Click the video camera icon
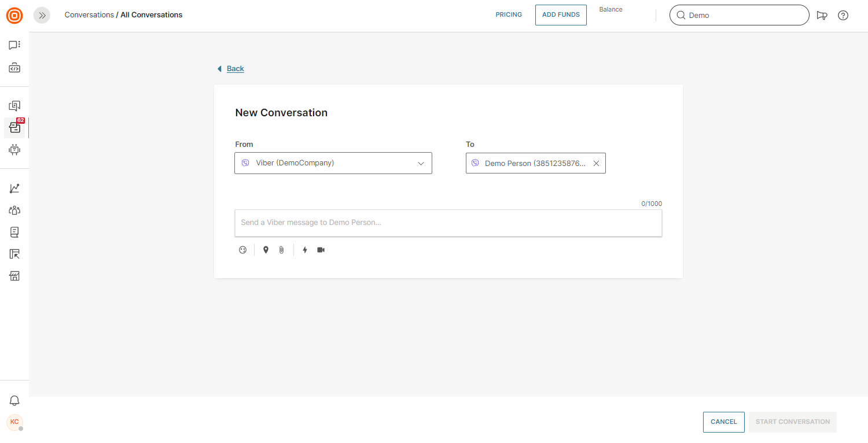 [321, 250]
